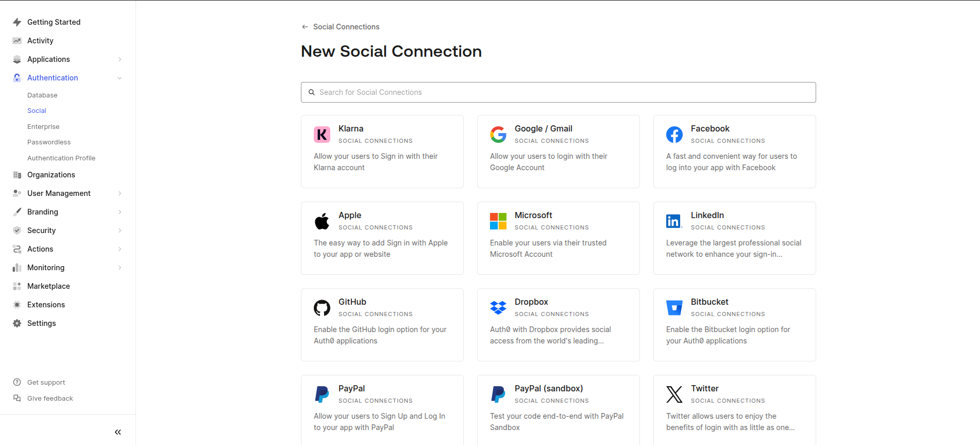Expand the Applications submenu chevron
980x445 pixels.
coord(120,59)
